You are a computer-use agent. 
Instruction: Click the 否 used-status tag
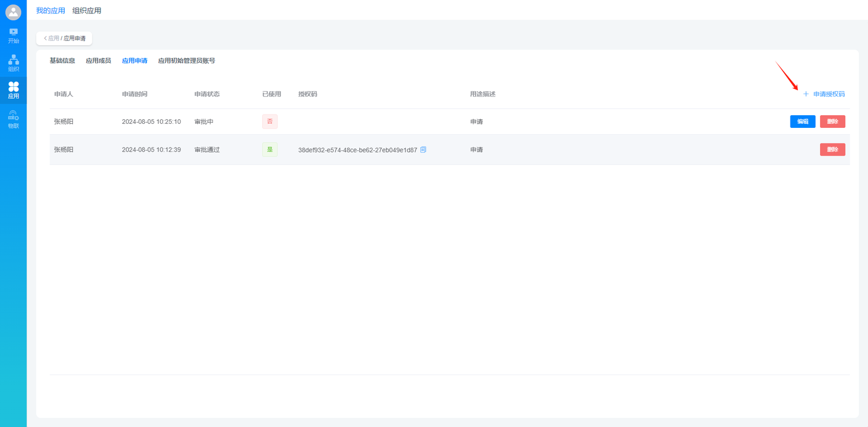pos(270,122)
